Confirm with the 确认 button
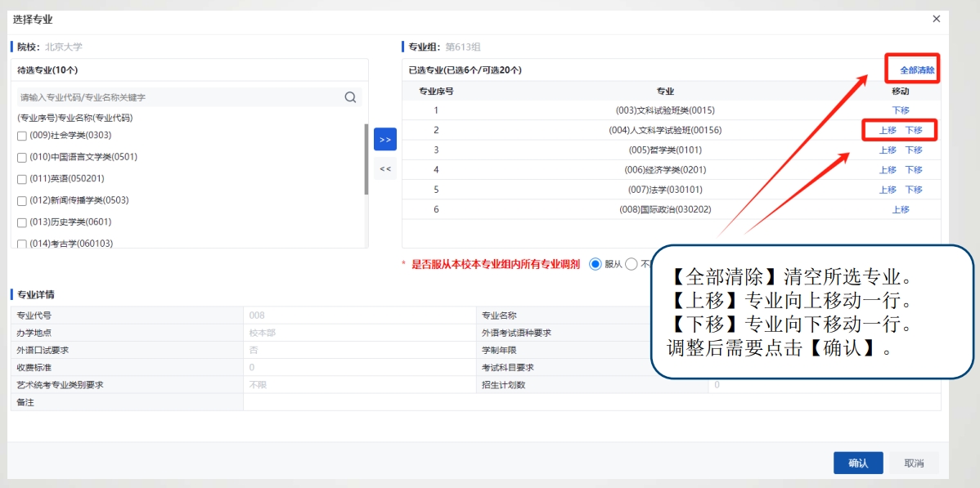This screenshot has width=980, height=488. tap(858, 463)
